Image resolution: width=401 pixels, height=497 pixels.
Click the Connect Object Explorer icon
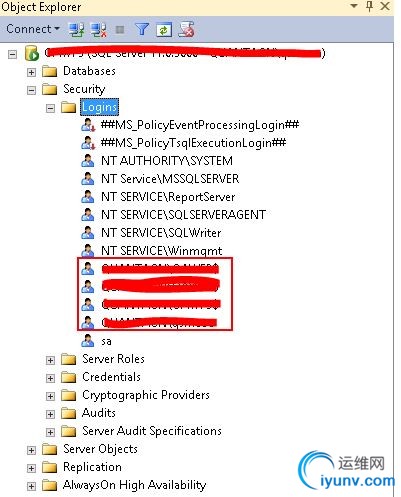76,30
